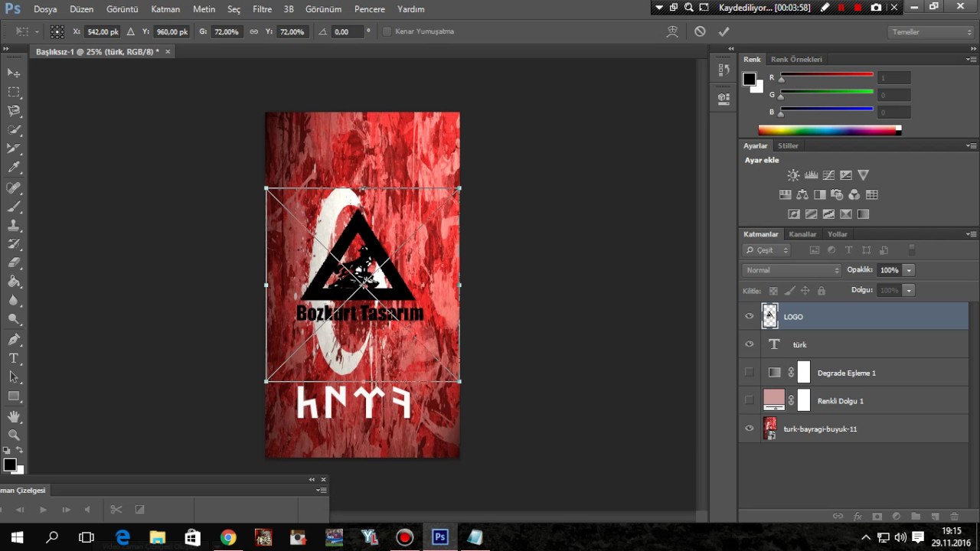This screenshot has width=980, height=551.
Task: Switch to the Kanallar tab
Action: (x=802, y=234)
